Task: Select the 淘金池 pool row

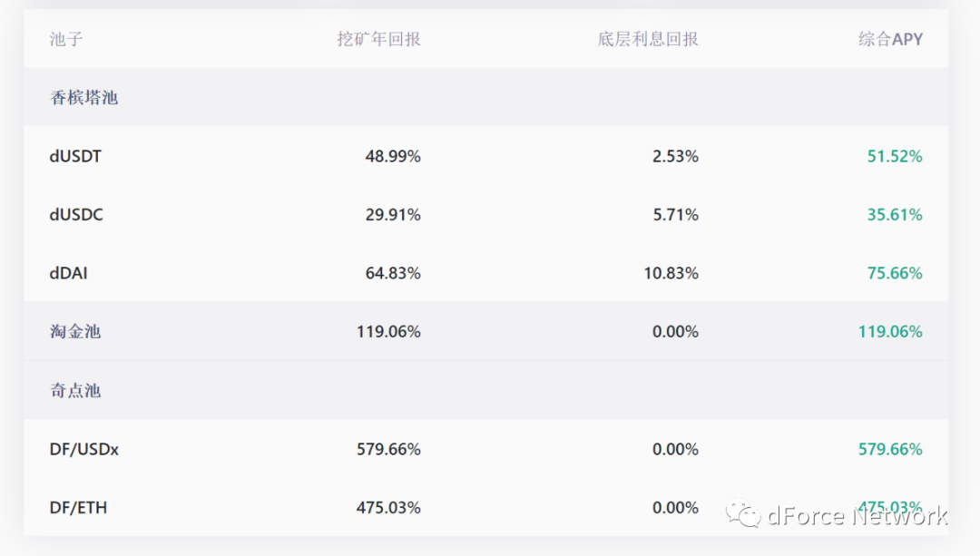Action: tap(485, 331)
